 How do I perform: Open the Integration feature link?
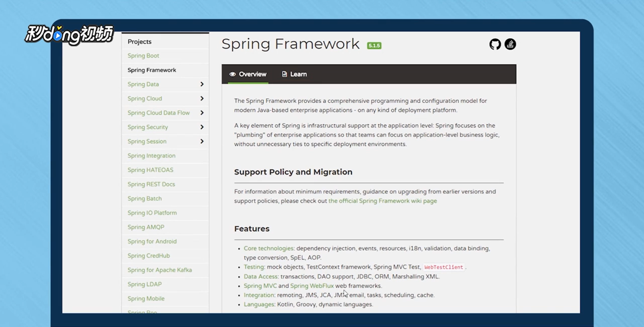(x=260, y=295)
